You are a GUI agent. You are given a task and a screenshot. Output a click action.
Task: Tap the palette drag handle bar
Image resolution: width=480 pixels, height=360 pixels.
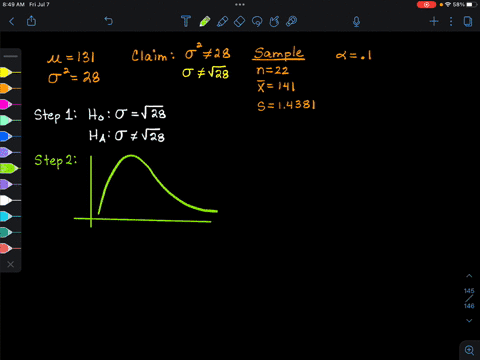tap(11, 56)
